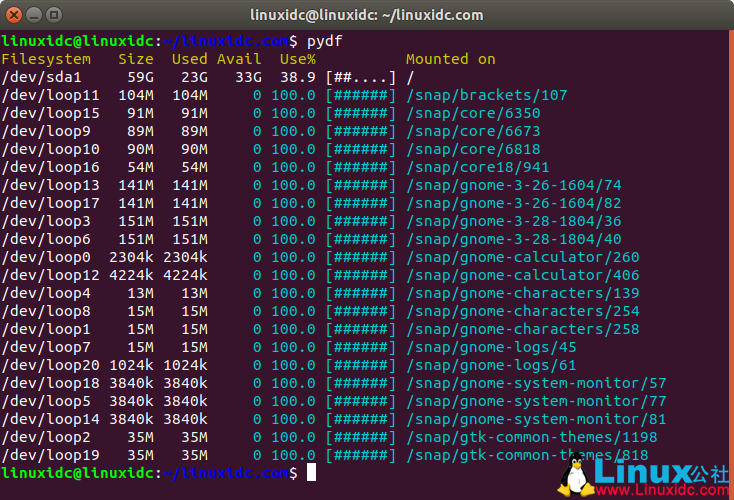
Task: Click mount path /snap/core/6673
Action: coord(473,132)
